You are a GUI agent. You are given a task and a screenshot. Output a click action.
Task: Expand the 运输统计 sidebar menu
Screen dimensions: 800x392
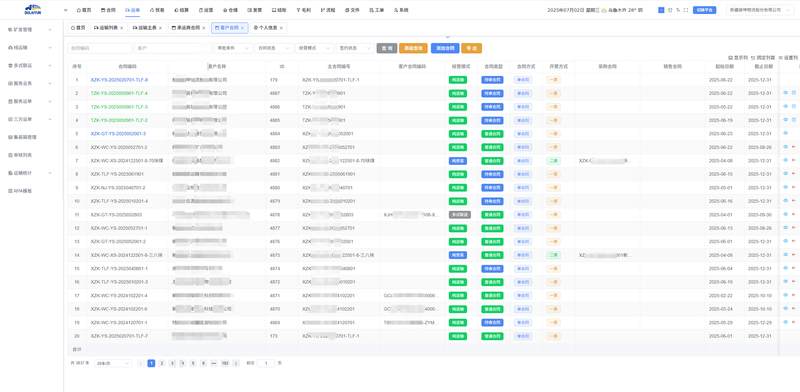31,173
